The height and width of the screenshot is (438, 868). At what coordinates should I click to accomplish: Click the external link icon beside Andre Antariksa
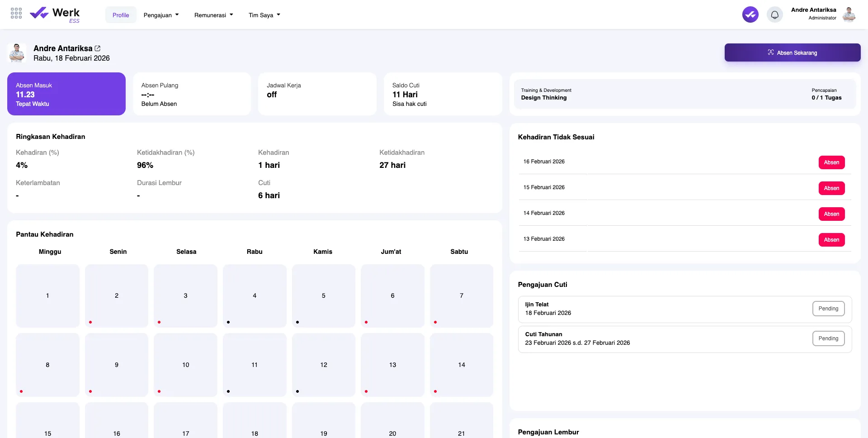pos(98,48)
